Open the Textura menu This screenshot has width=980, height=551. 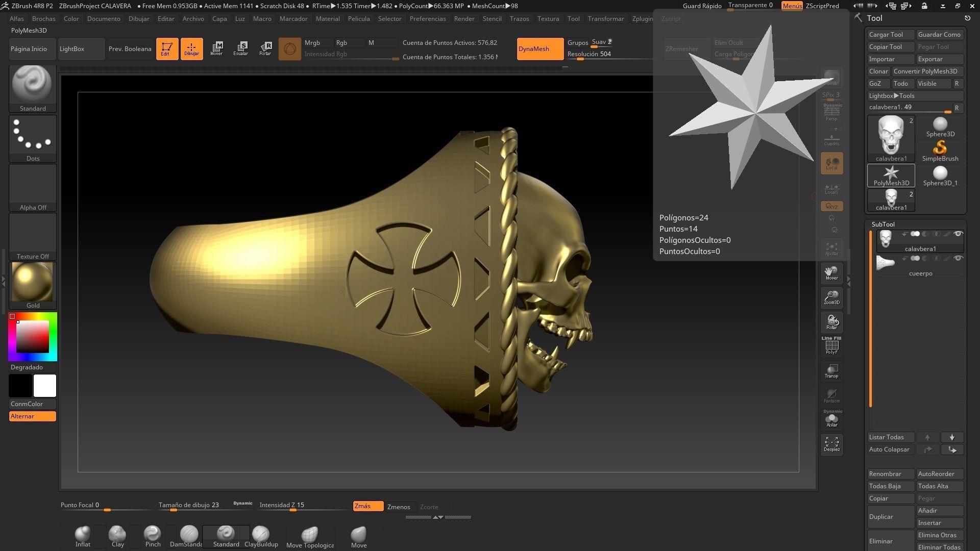pyautogui.click(x=548, y=19)
